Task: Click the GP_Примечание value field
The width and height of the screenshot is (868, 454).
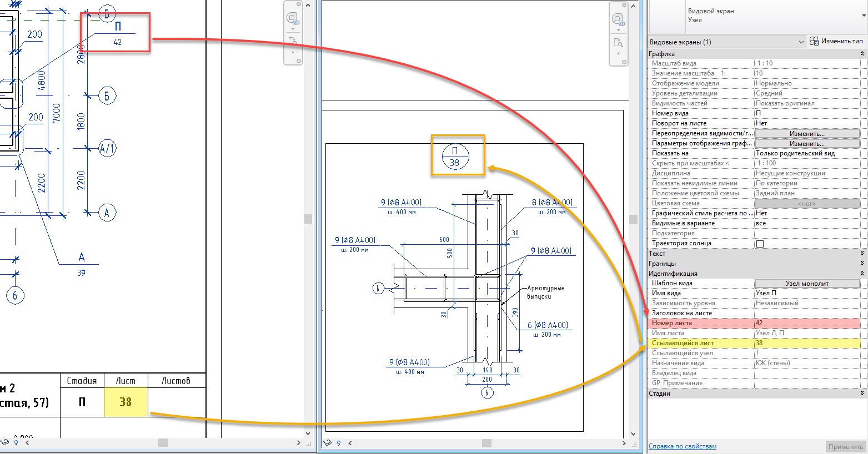Action: point(807,383)
